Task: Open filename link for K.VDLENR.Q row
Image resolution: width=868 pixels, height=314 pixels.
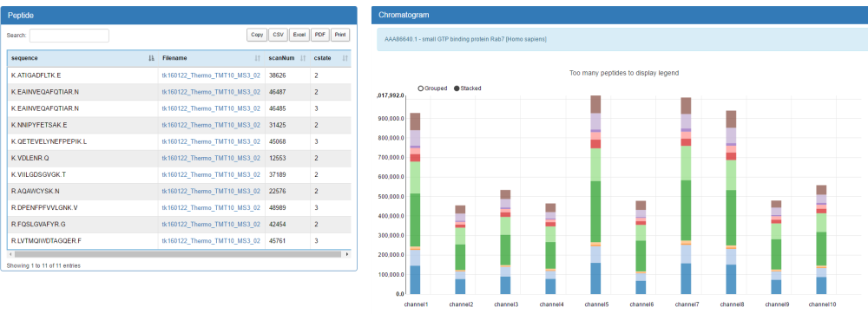Action: [x=211, y=158]
